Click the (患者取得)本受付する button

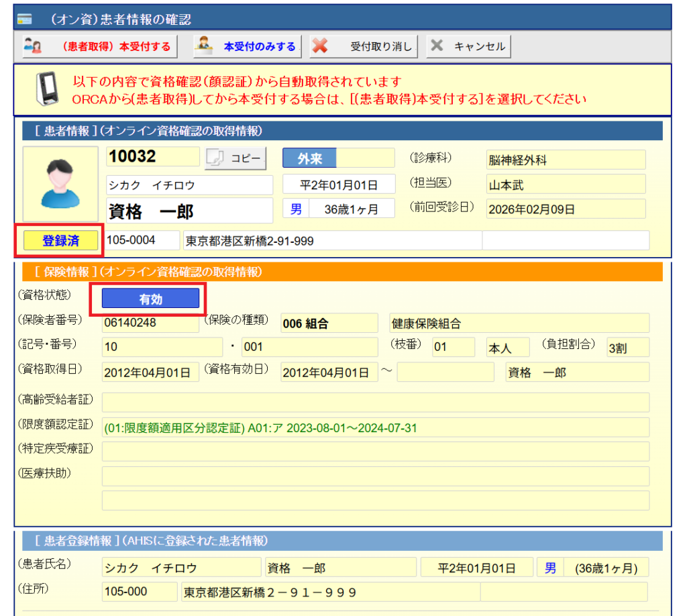pos(99,46)
